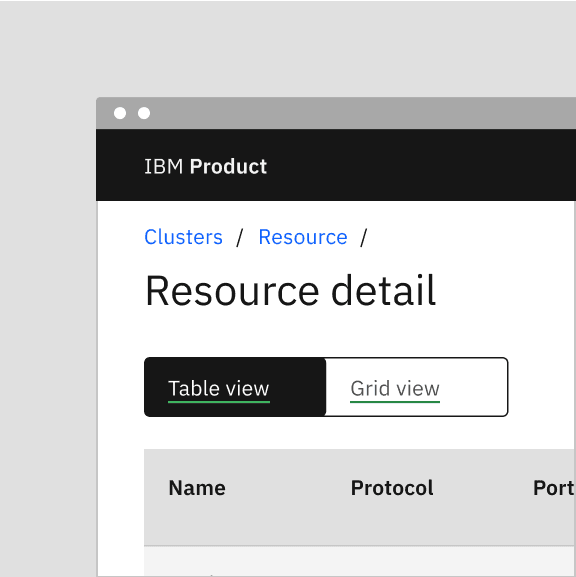This screenshot has height=577, width=576.
Task: Open the Clusters breadcrumb link
Action: tap(183, 237)
